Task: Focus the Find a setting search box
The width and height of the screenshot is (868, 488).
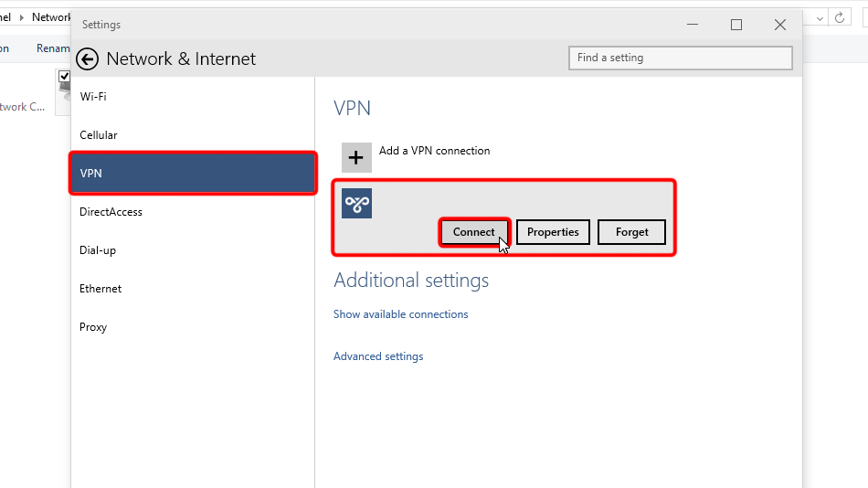Action: click(680, 58)
